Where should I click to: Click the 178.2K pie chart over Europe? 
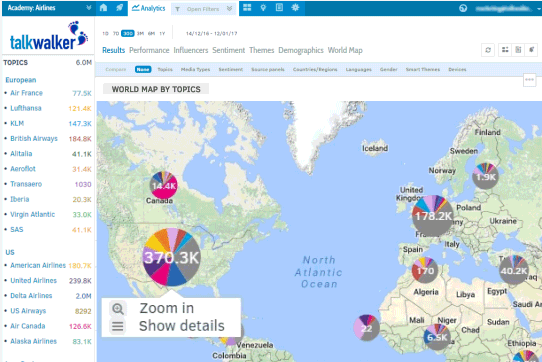pyautogui.click(x=432, y=216)
